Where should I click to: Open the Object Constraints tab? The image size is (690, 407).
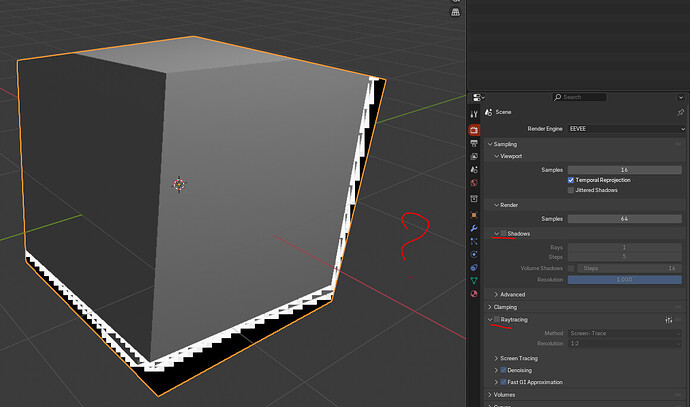(x=474, y=268)
